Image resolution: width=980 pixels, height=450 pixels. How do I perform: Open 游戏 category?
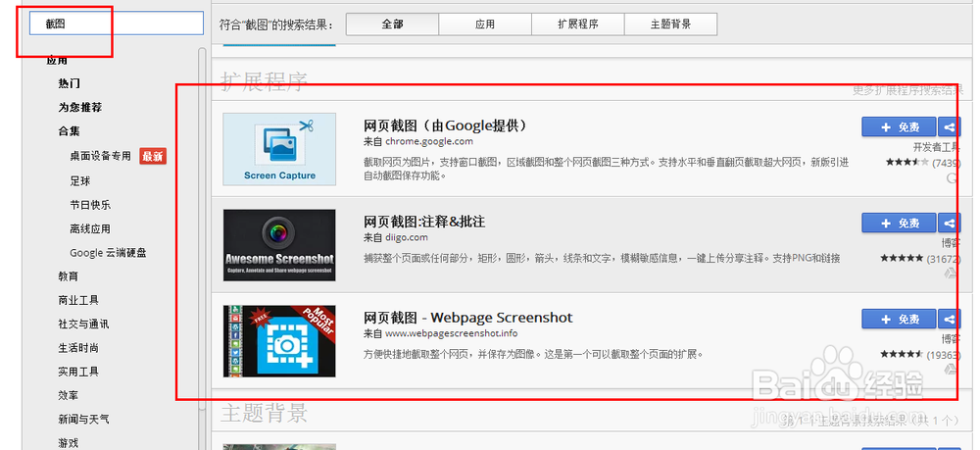[x=69, y=442]
